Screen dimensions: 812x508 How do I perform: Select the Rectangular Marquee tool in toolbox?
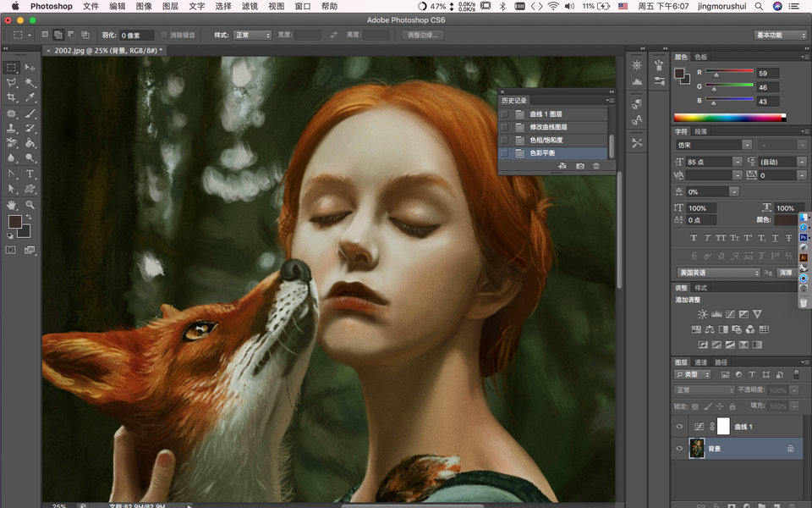(x=11, y=68)
